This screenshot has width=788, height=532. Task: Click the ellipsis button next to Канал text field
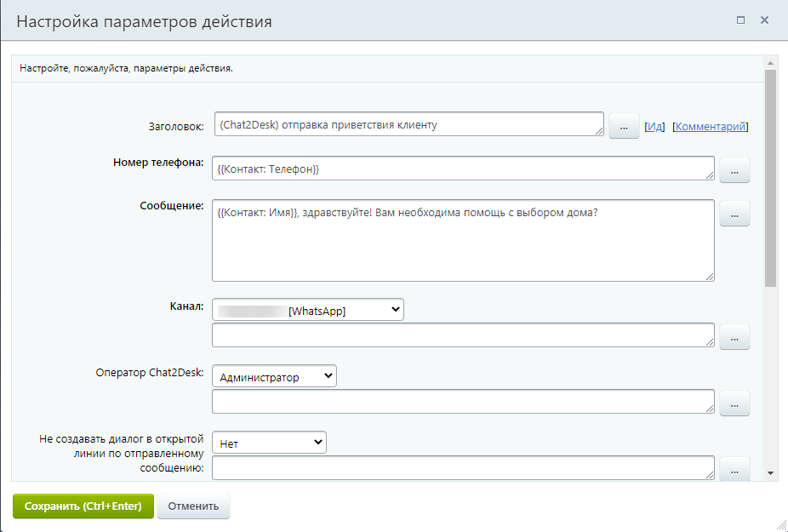click(734, 337)
